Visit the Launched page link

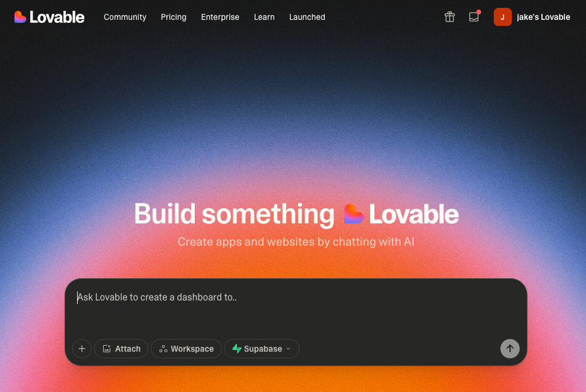click(307, 17)
